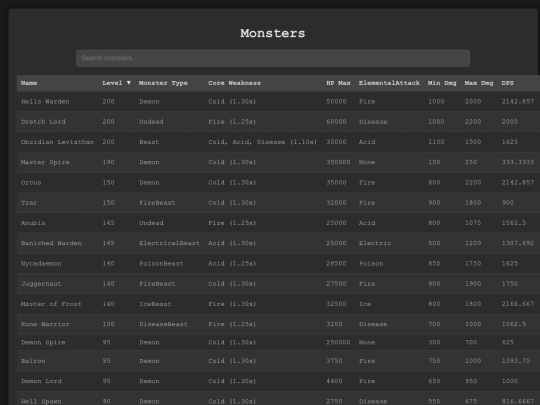
Task: Sort by Max Dmg column header
Action: pyautogui.click(x=479, y=83)
